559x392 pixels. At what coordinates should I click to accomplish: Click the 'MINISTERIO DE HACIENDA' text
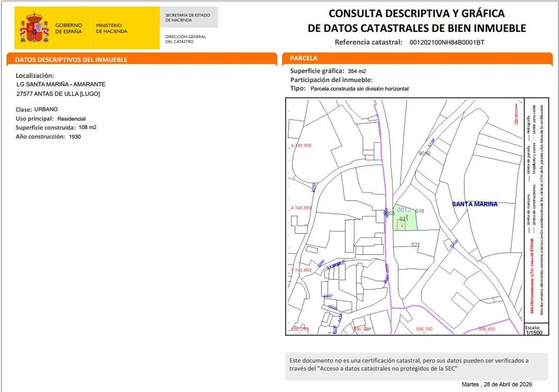point(111,28)
